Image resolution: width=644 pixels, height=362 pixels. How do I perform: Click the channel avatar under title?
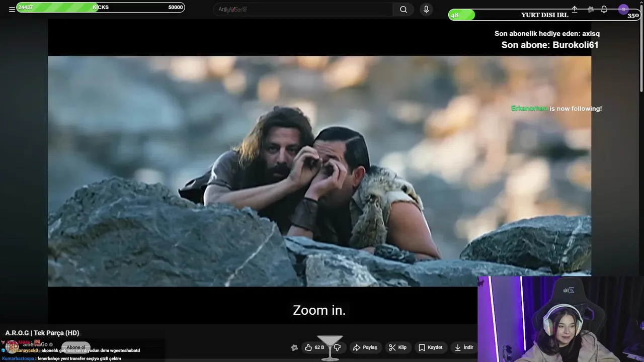(12, 346)
